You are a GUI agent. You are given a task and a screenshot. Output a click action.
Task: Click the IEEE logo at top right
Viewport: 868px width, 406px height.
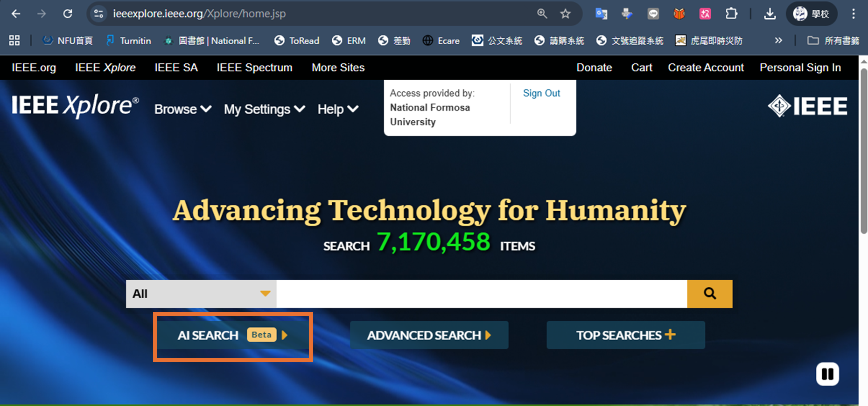tap(807, 106)
